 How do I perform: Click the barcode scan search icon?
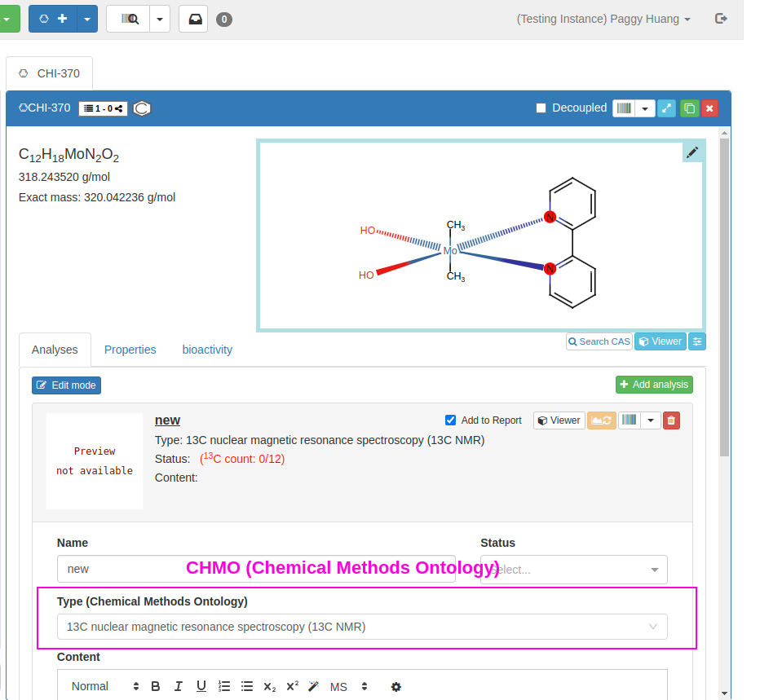click(x=129, y=19)
